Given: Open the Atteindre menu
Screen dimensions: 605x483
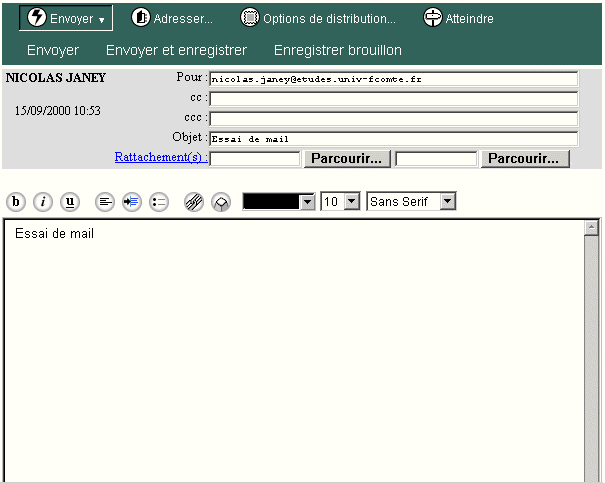Looking at the screenshot, I should [458, 18].
